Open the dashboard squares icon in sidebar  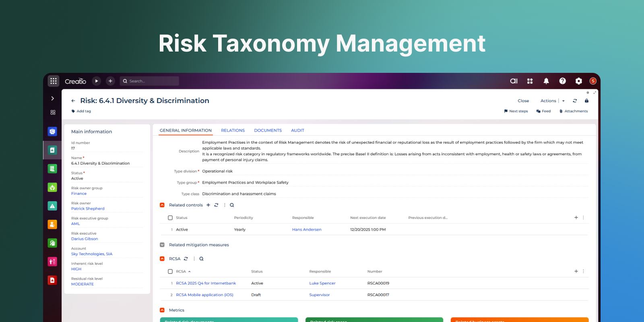[53, 112]
